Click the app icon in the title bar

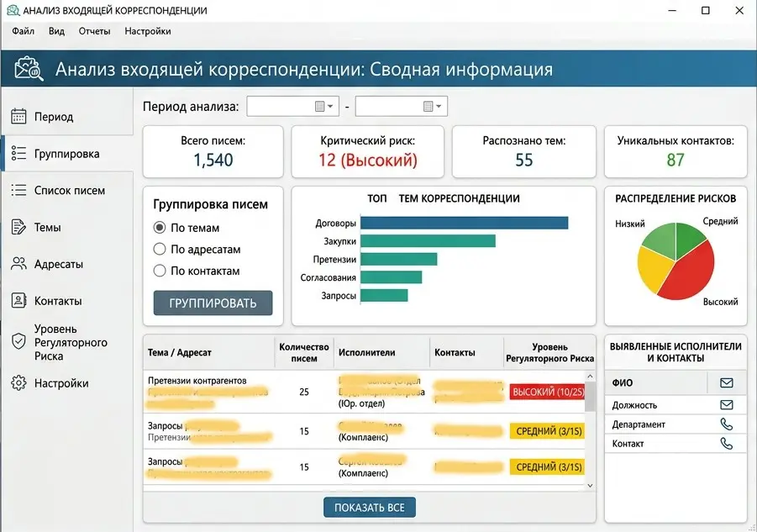tap(13, 10)
